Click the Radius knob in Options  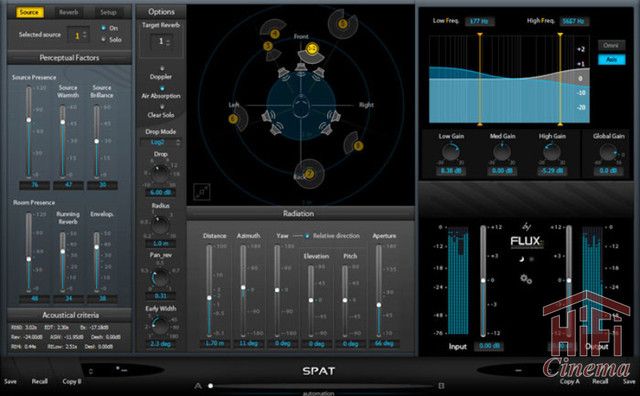[x=160, y=225]
